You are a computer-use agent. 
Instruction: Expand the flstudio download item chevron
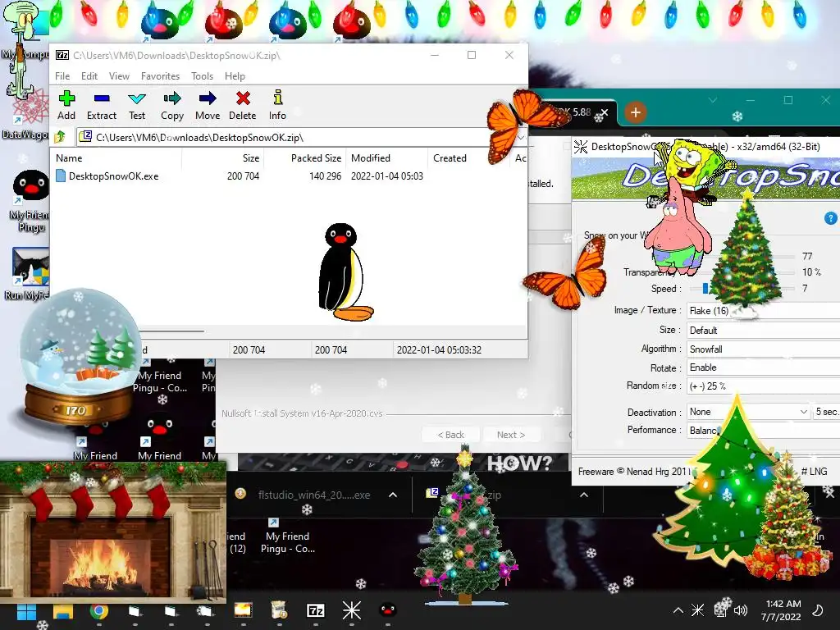[393, 495]
